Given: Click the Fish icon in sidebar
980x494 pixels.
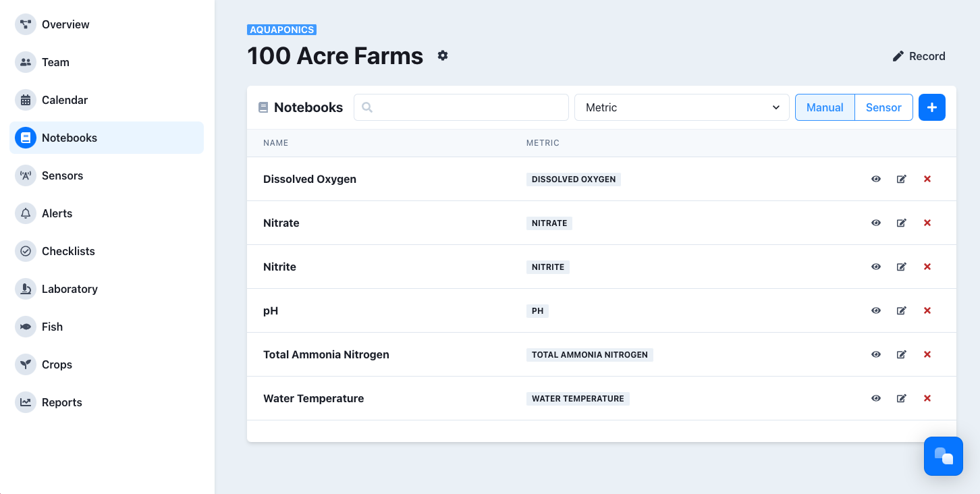Looking at the screenshot, I should (26, 327).
